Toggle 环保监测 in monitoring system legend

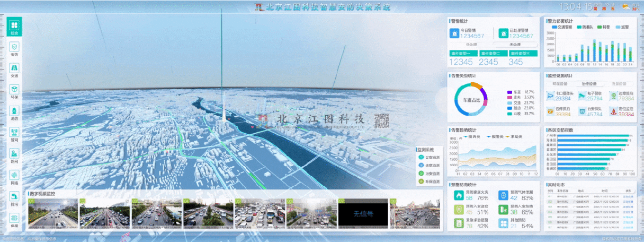coord(429,181)
